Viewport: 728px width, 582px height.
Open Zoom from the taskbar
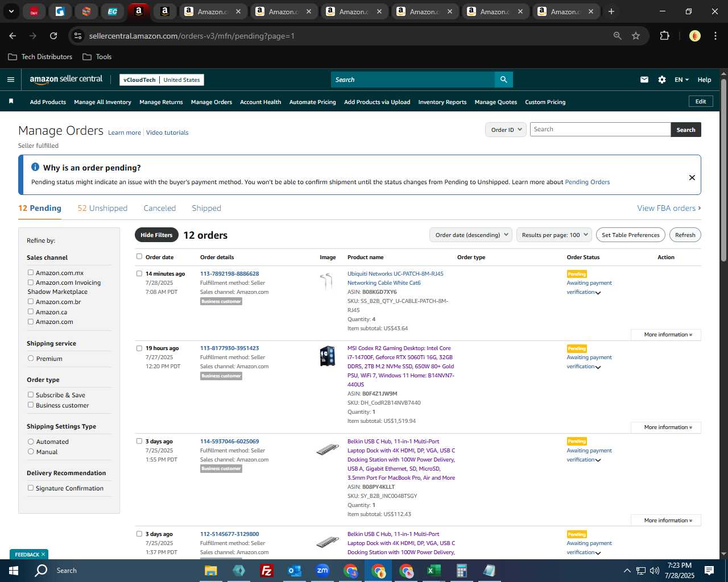(322, 571)
